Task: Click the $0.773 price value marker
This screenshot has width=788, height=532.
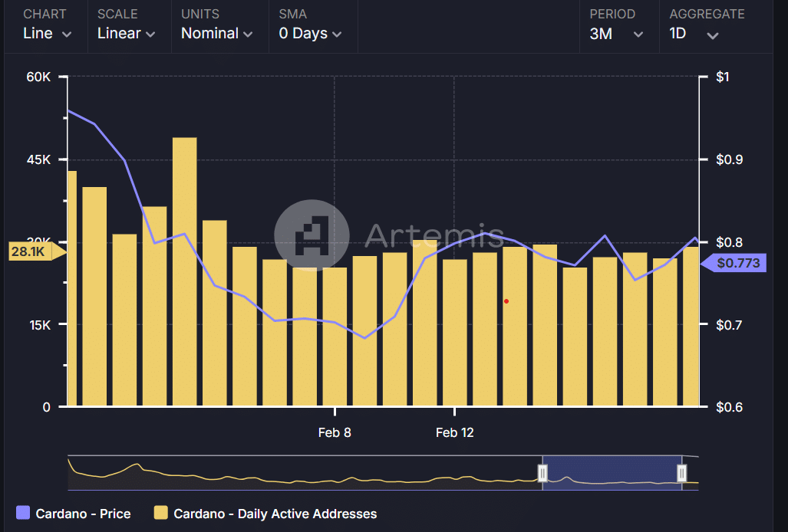Action: (x=737, y=263)
